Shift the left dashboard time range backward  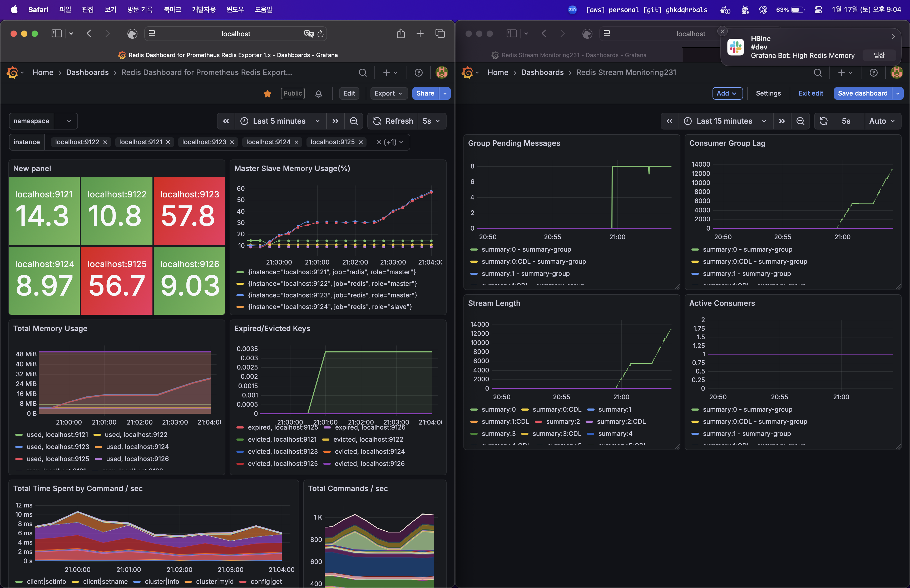[x=226, y=121]
